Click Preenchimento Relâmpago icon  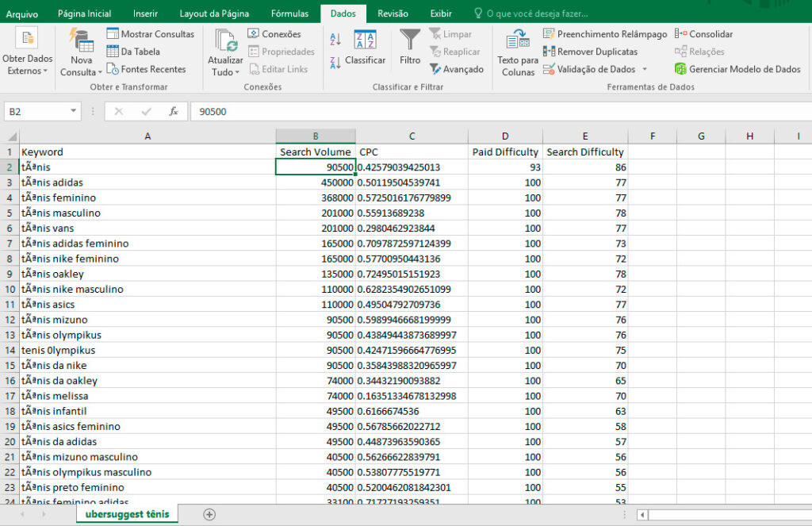(x=549, y=33)
